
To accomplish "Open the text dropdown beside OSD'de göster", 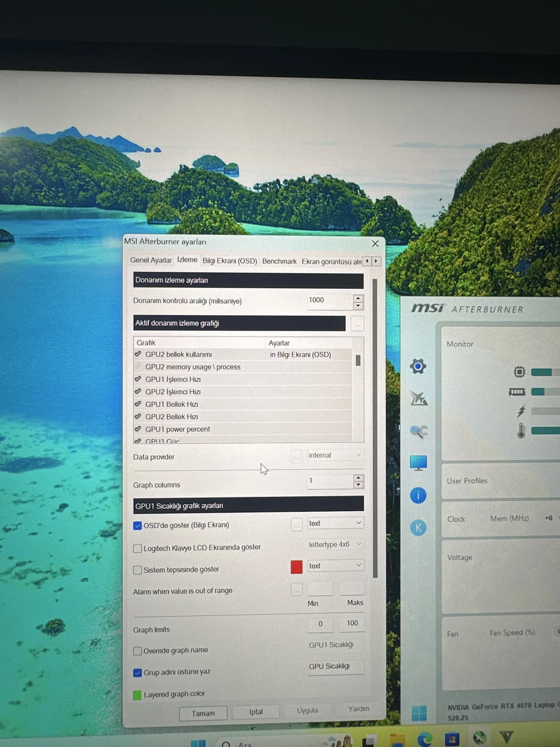I will tap(335, 523).
